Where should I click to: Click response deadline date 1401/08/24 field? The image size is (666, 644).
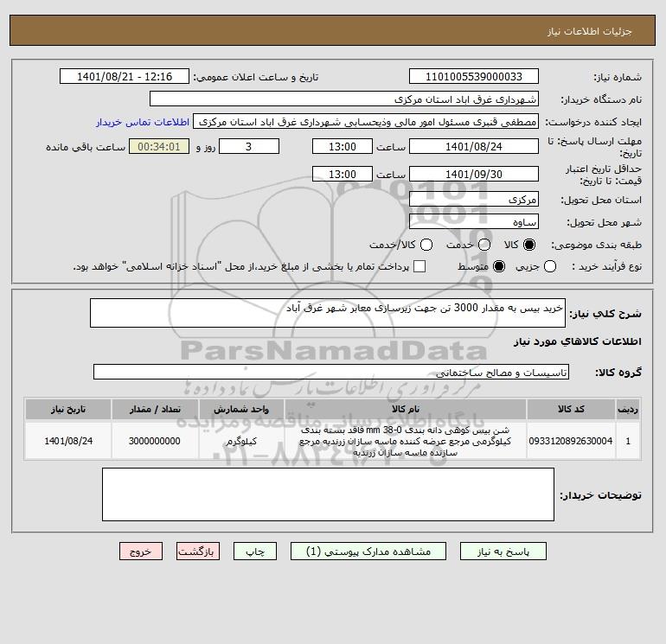pyautogui.click(x=474, y=146)
